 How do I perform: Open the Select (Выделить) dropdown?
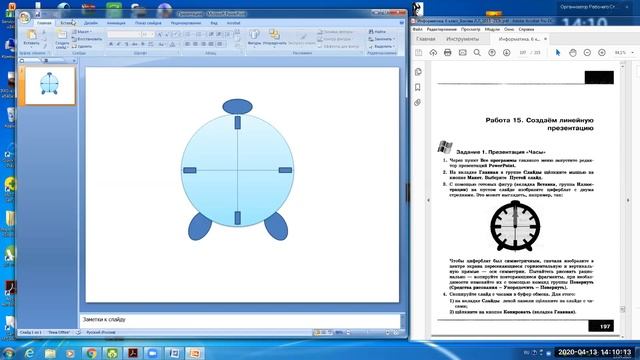point(382,47)
